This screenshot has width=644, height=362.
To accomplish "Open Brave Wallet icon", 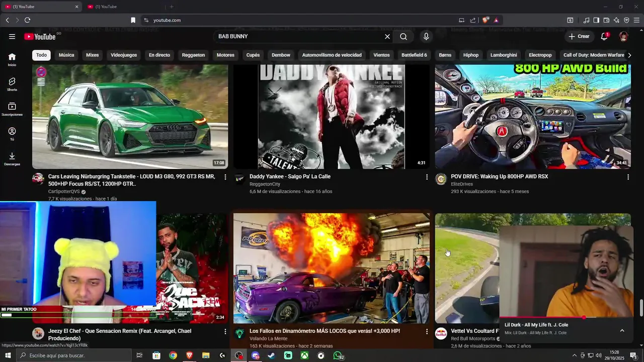I will click(x=606, y=20).
